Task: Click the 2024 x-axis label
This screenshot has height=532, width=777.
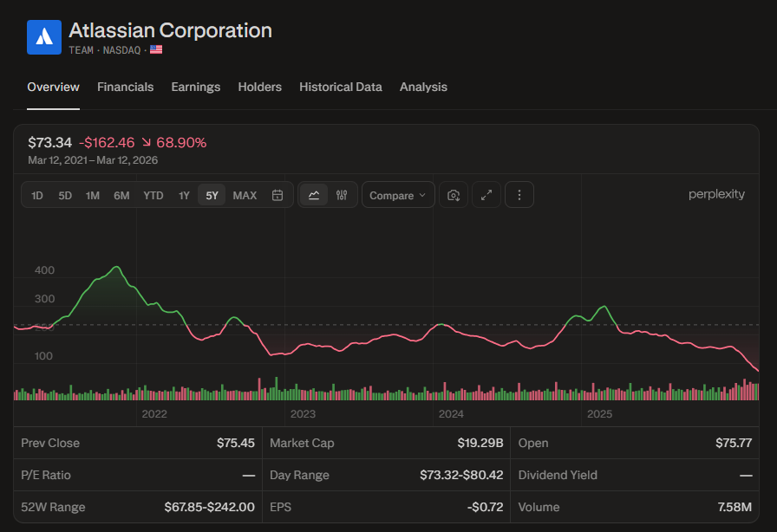Action: [451, 414]
